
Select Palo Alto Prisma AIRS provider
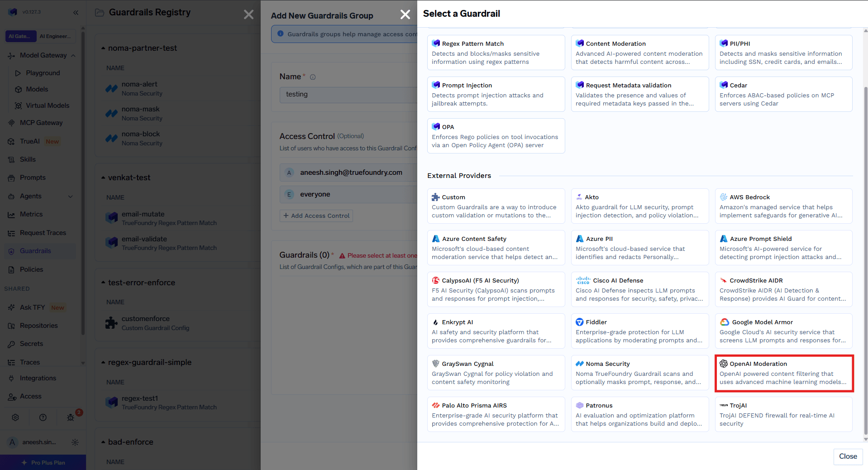point(496,414)
